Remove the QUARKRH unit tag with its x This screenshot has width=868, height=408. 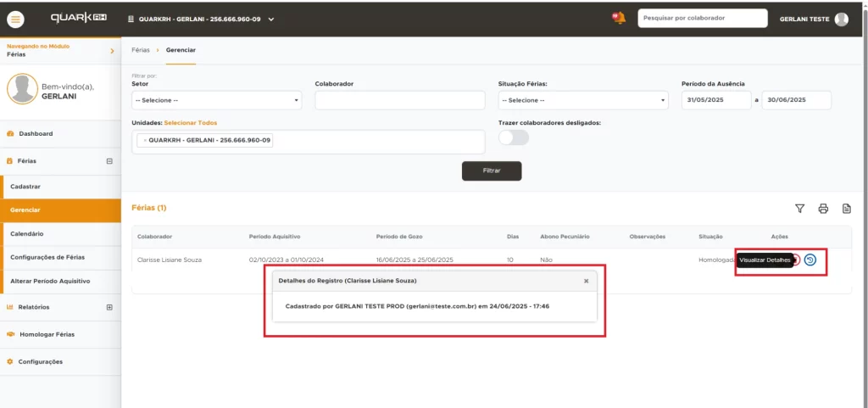tap(145, 140)
